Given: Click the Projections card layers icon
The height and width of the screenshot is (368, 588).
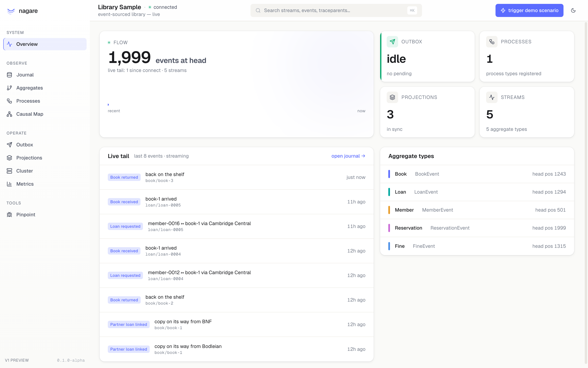Looking at the screenshot, I should 392,97.
